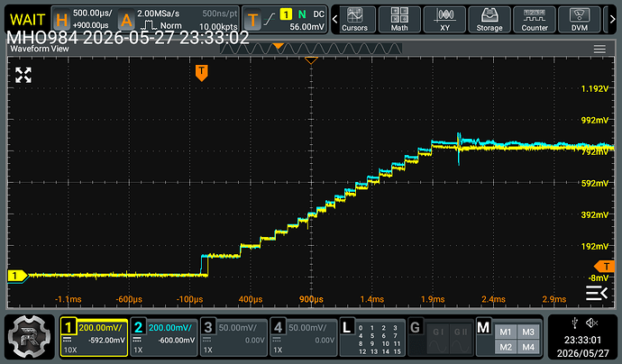Click the DC trigger coupling label

[318, 14]
